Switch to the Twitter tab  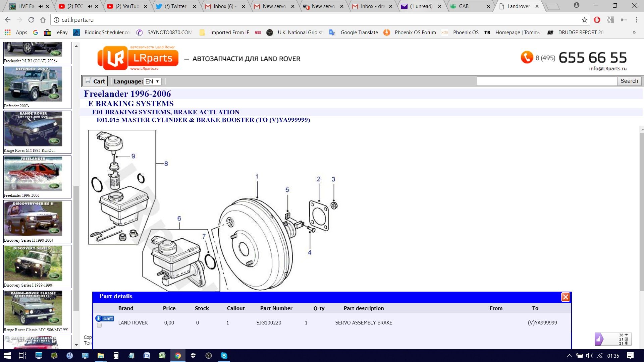click(175, 6)
